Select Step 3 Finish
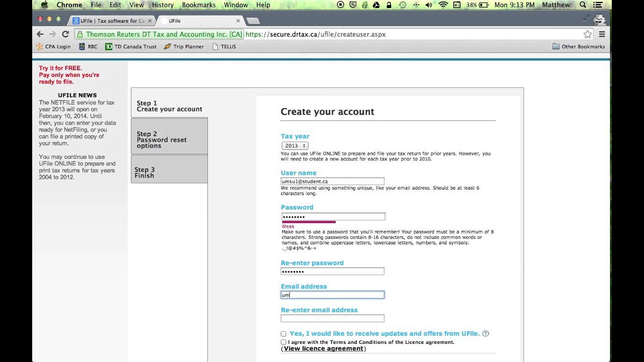Screen dimensions: 644x362 169,169
